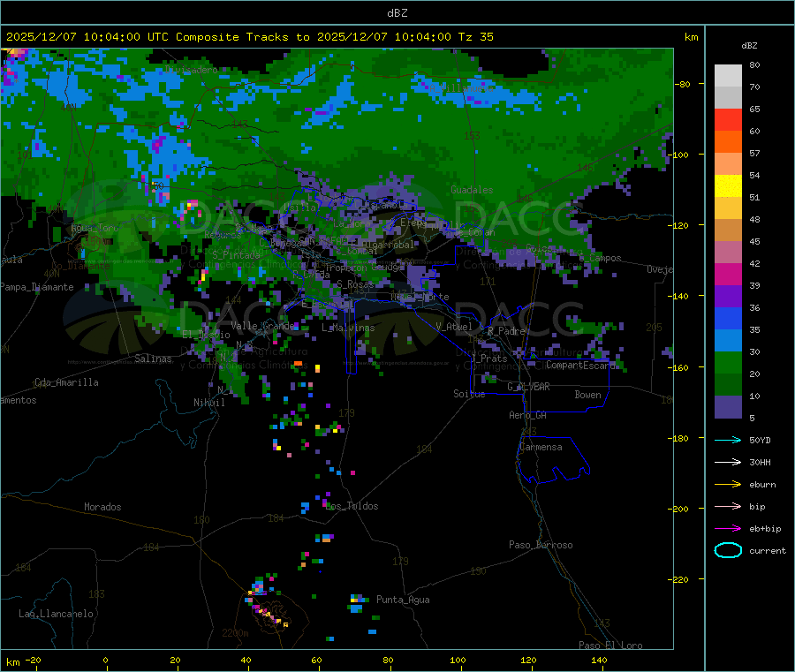Viewport: 795px width, 672px height.
Task: Pick the light gray swatch below 80 dBZ
Action: 728,76
